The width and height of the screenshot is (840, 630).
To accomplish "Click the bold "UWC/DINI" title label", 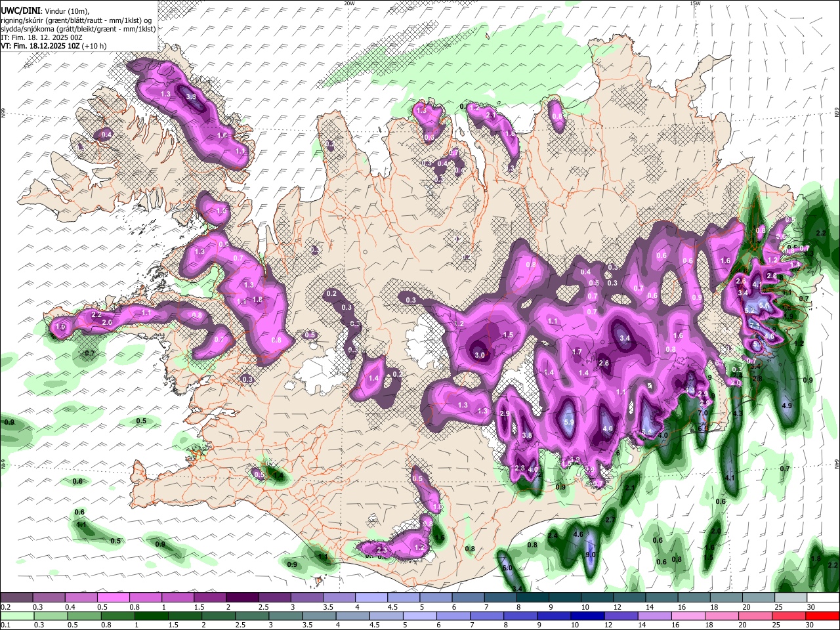I will 20,11.
